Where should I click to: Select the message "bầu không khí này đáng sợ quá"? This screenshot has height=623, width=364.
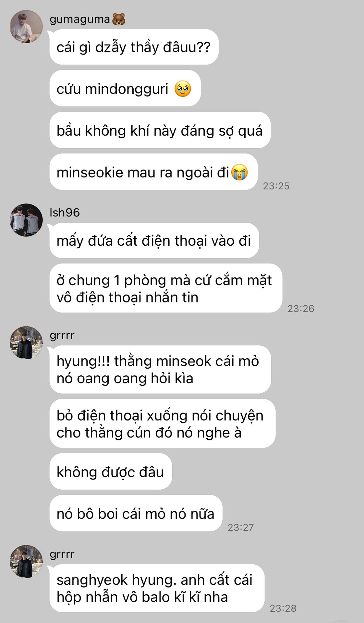pyautogui.click(x=160, y=130)
